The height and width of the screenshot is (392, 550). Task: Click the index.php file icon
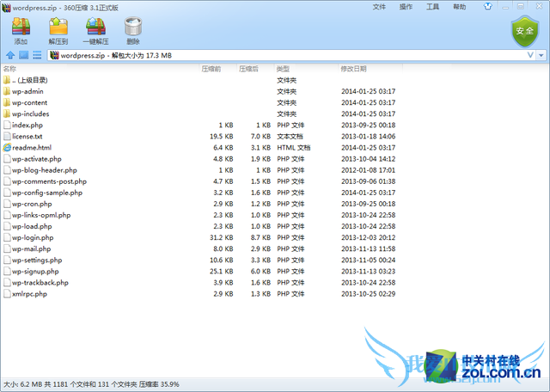(x=7, y=125)
